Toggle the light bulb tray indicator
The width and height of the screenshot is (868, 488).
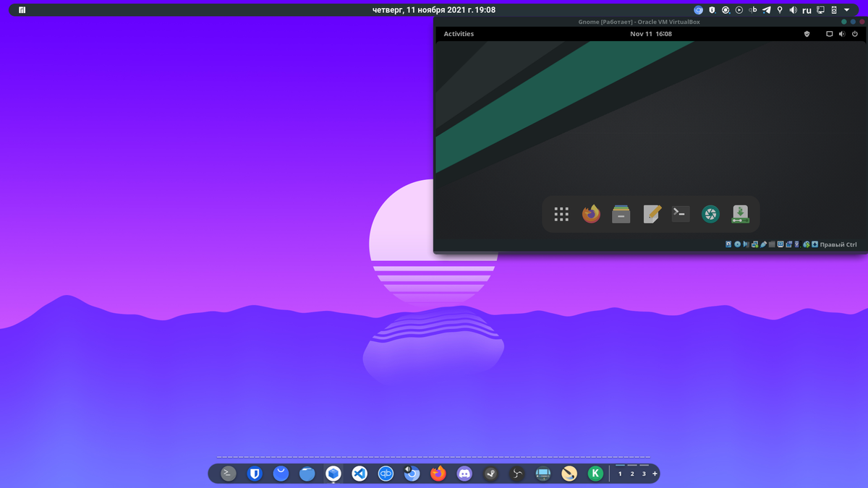(780, 10)
